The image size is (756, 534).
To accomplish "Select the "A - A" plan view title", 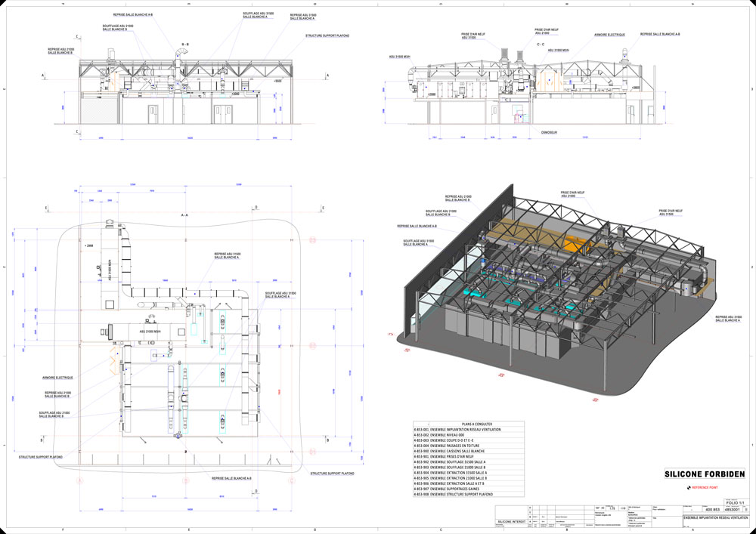I will point(184,215).
